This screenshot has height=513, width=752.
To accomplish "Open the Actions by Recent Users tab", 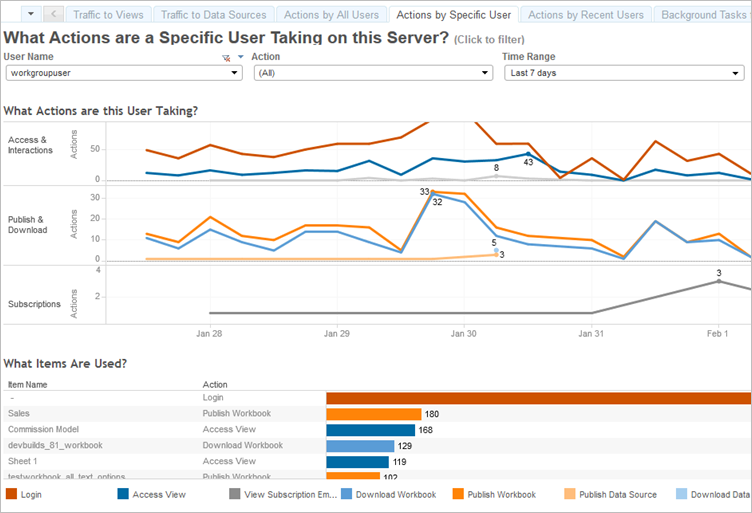I will tap(586, 15).
